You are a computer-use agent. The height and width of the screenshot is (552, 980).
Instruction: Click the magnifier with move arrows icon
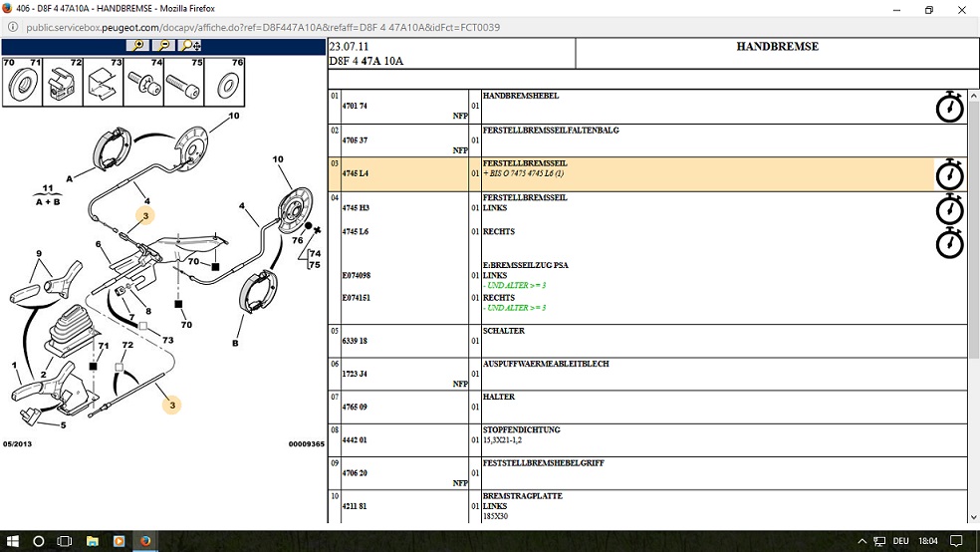191,46
